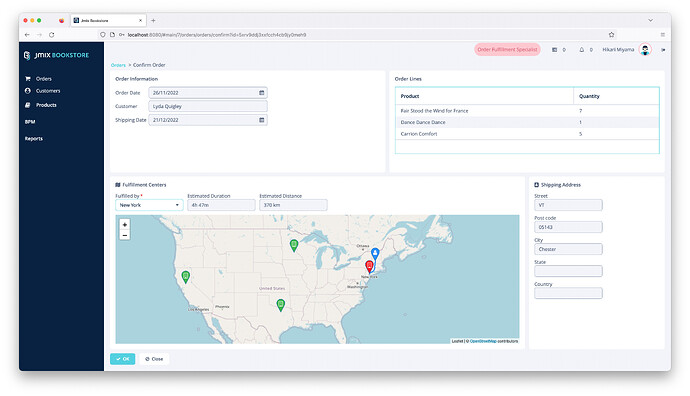Click the Post code field
Image resolution: width=690 pixels, height=396 pixels.
point(569,227)
